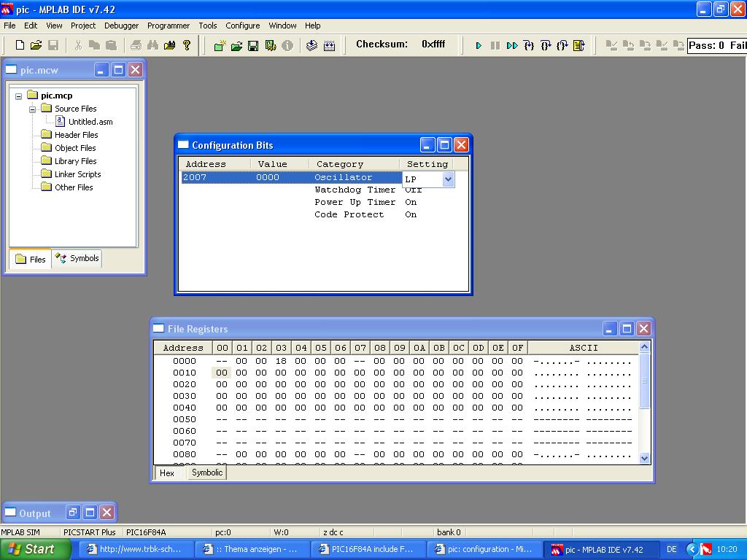Image resolution: width=747 pixels, height=560 pixels.
Task: Open the Oscillator LP setting dropdown
Action: coord(448,179)
